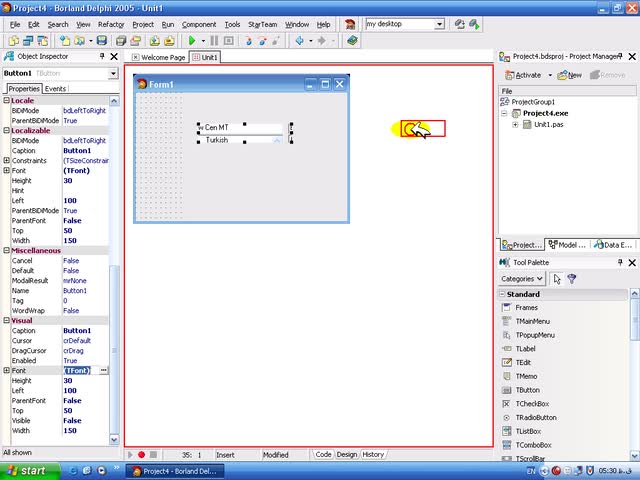Image resolution: width=640 pixels, height=480 pixels.
Task: Click the Step Over debug icon
Action: pyautogui.click(x=262, y=40)
